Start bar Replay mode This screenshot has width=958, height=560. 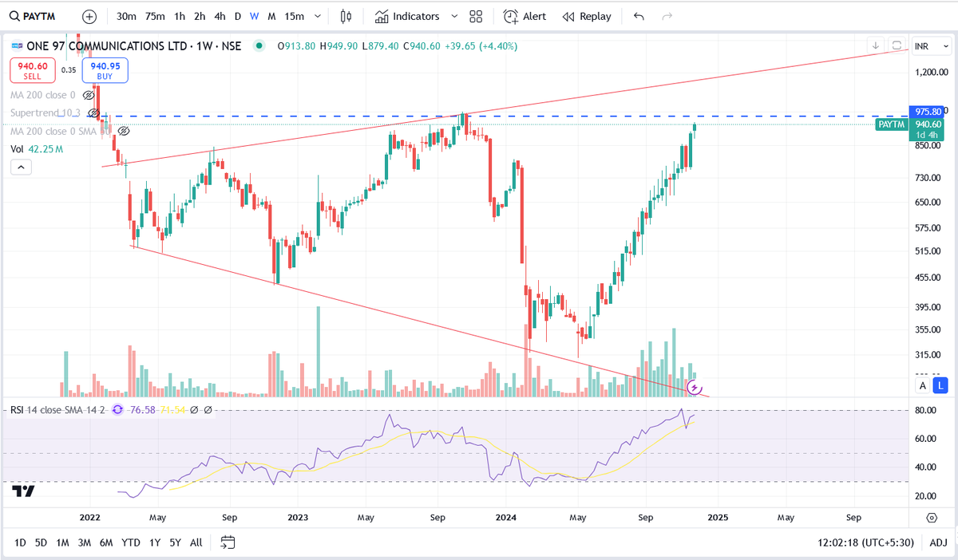587,16
